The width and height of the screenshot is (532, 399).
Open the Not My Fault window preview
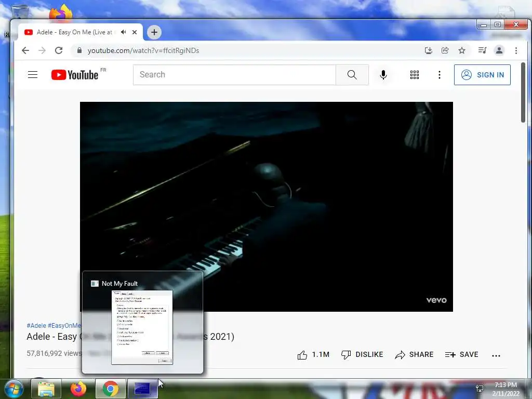[x=142, y=322]
